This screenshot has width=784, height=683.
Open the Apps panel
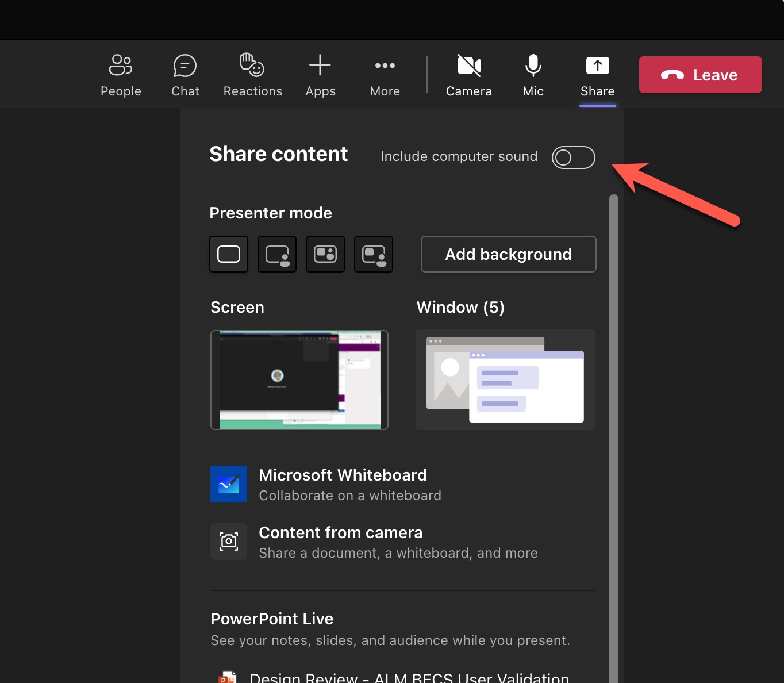(320, 75)
